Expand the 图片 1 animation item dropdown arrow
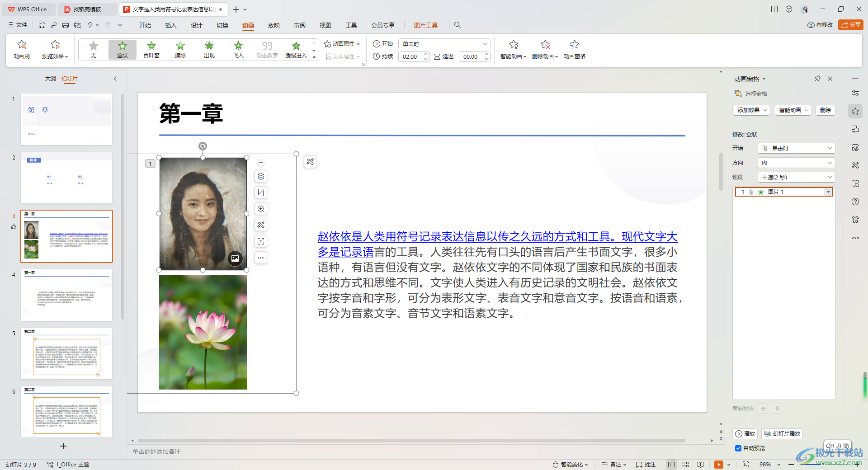 (828, 192)
